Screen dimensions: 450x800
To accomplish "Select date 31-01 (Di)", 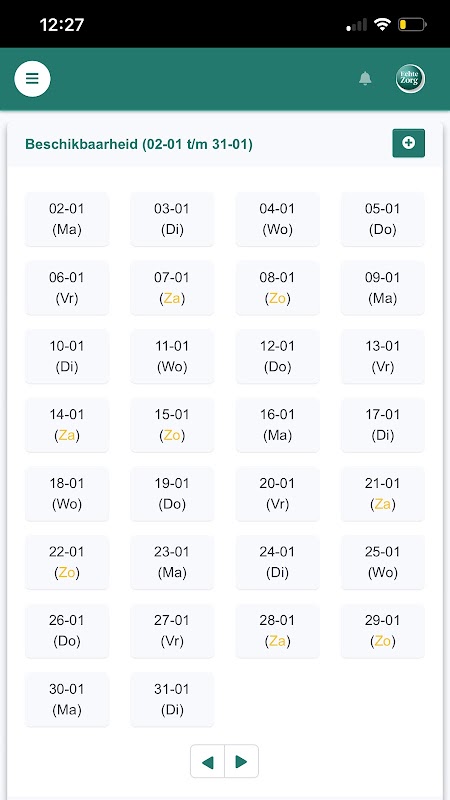I will (x=172, y=699).
